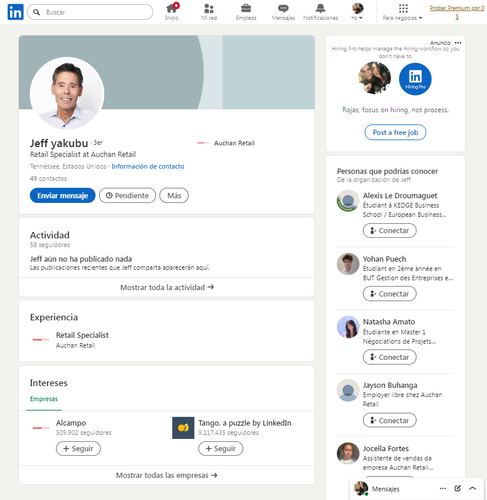Follow Alcampo with Seguir button
This screenshot has height=500, width=487.
tap(78, 448)
